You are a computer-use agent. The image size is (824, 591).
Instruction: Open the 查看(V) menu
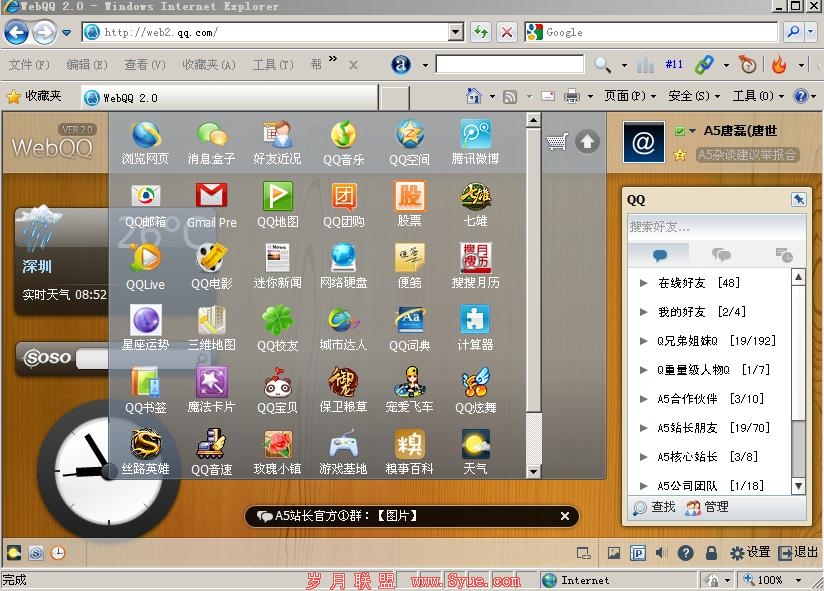click(x=145, y=65)
